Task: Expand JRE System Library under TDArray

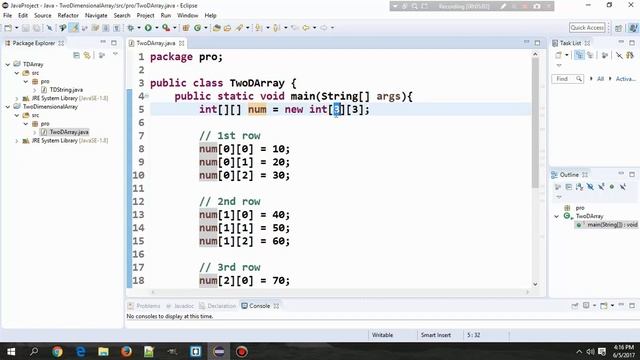Action: [17, 98]
